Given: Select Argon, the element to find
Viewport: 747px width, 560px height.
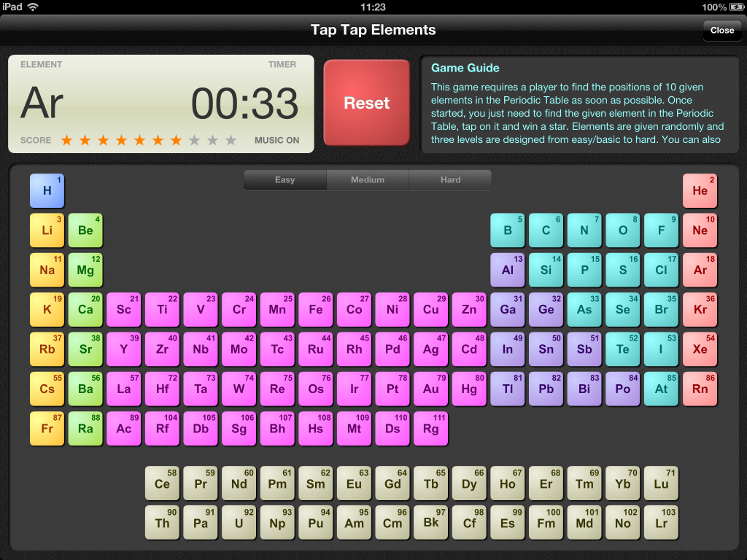Looking at the screenshot, I should coord(700,270).
